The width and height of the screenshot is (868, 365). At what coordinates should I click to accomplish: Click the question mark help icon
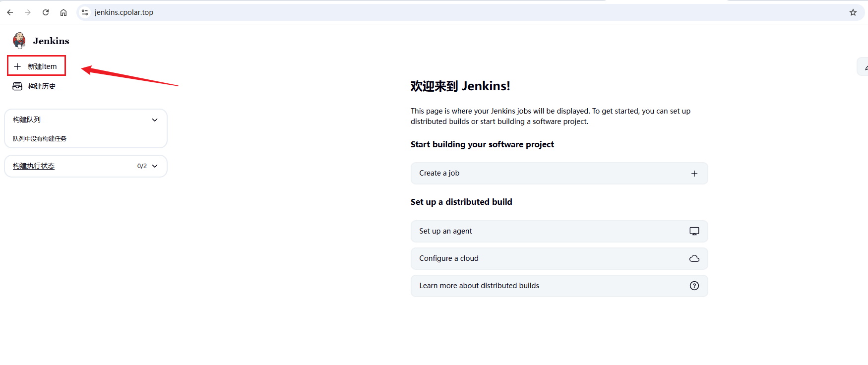click(694, 286)
